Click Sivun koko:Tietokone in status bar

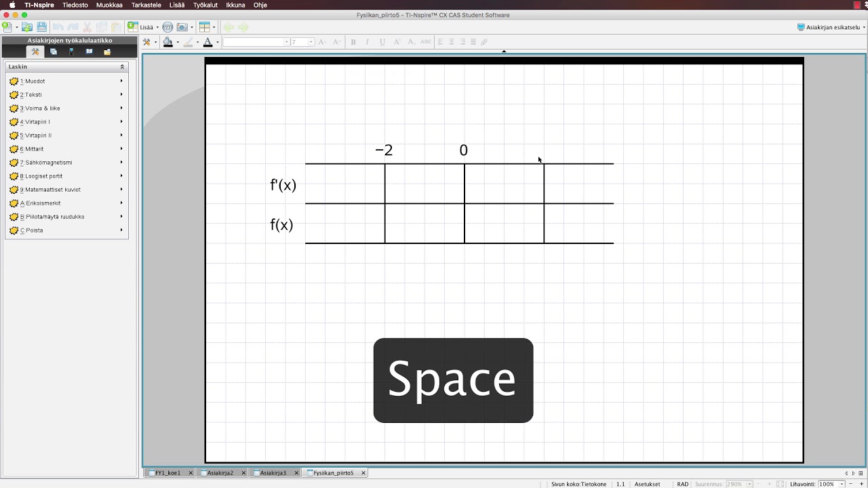pos(578,484)
